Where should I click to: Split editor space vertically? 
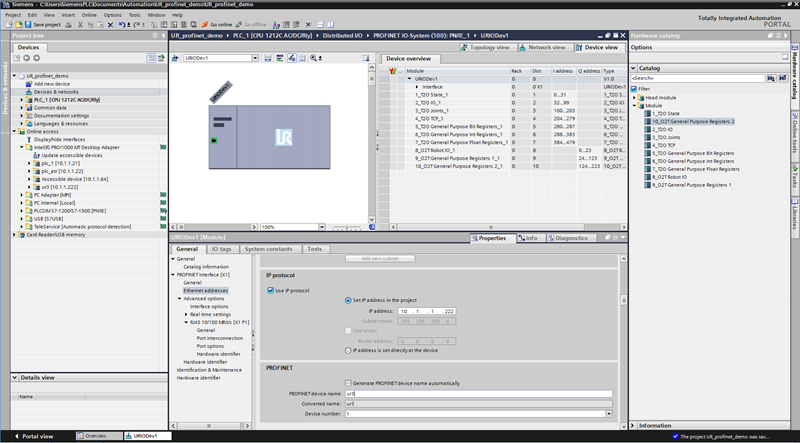[330, 24]
